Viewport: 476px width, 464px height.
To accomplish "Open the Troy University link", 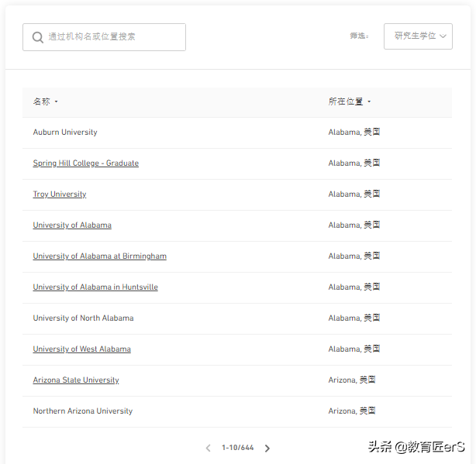I will click(x=60, y=194).
